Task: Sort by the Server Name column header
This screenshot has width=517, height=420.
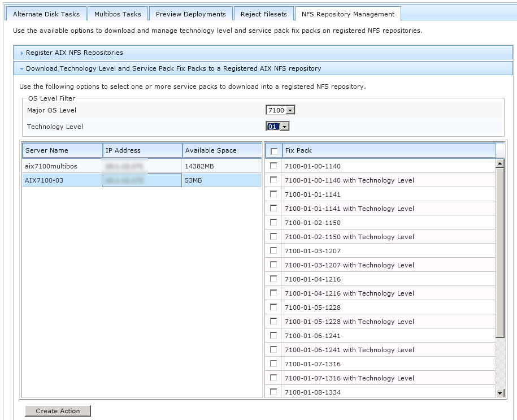Action: tap(62, 150)
